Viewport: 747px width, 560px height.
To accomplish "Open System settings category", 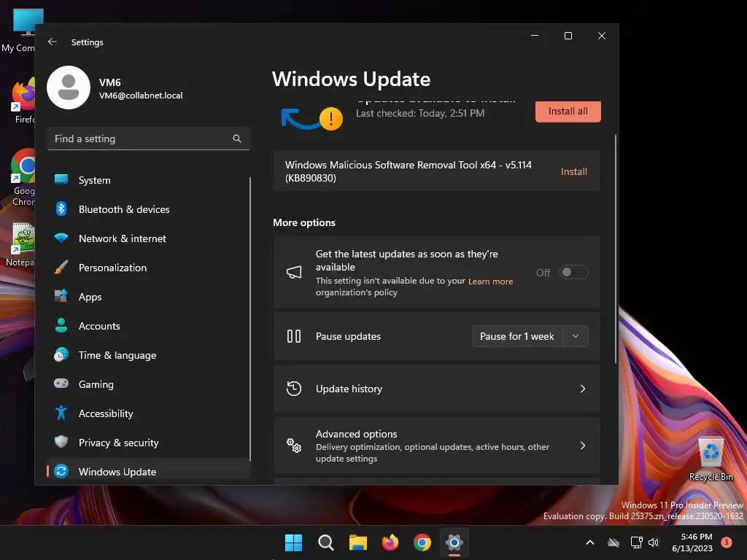I will (x=149, y=180).
